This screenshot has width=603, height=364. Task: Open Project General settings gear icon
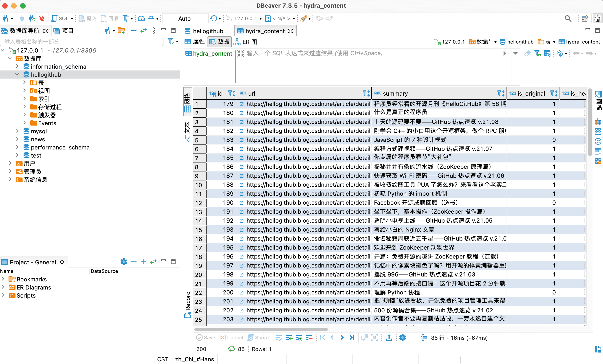[124, 262]
